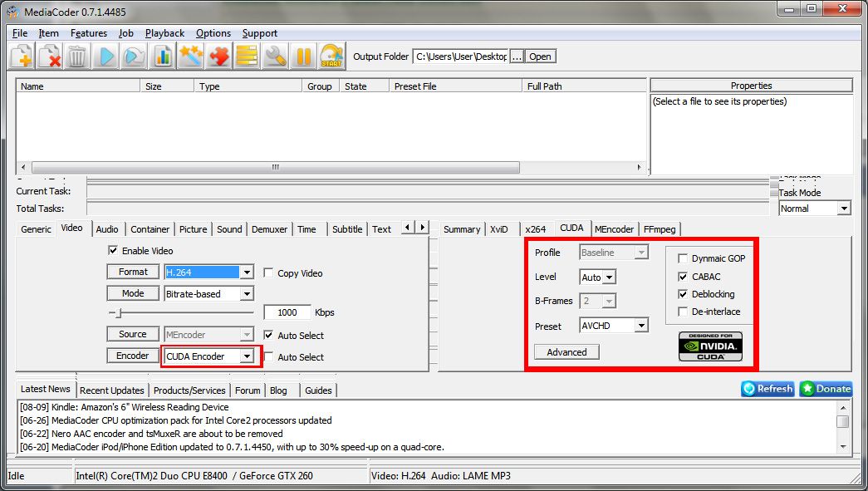The image size is (868, 491).
Task: Open the Subtitle tab
Action: [x=347, y=229]
